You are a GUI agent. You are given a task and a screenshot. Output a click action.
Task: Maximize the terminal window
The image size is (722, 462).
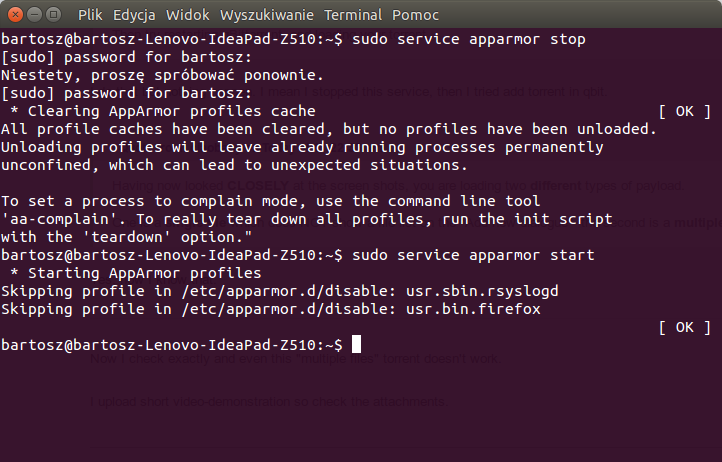[54, 15]
